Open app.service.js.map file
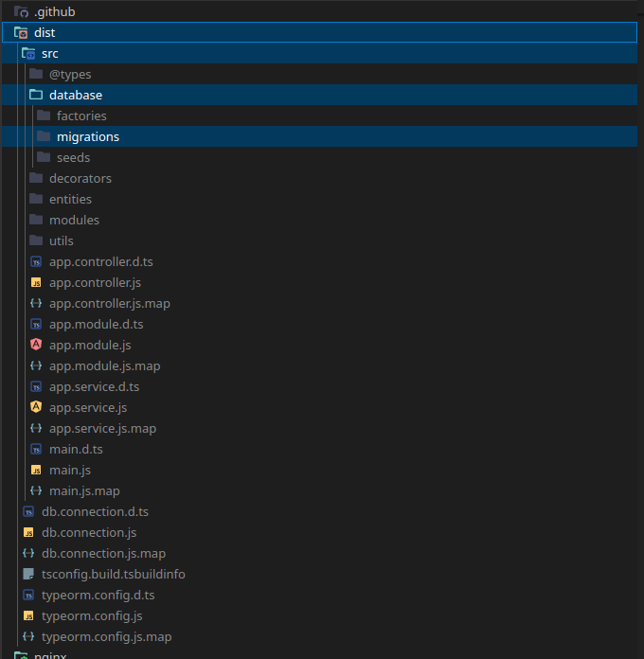This screenshot has width=644, height=659. pos(319,428)
